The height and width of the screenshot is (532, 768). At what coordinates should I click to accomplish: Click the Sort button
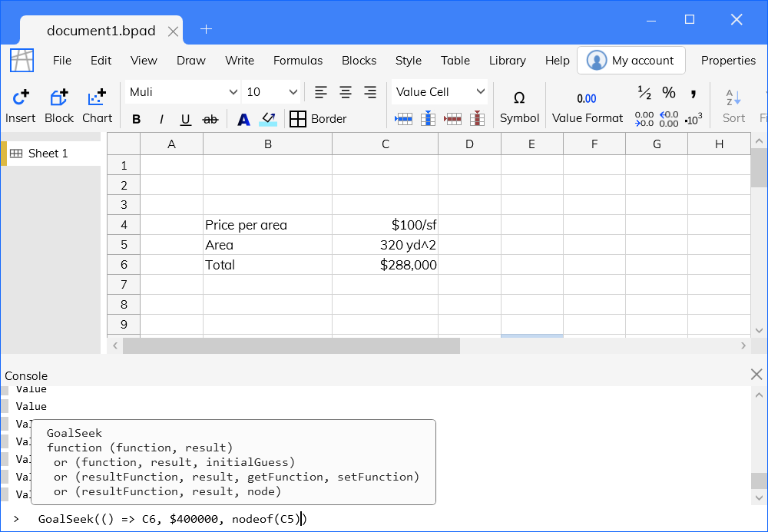[733, 107]
